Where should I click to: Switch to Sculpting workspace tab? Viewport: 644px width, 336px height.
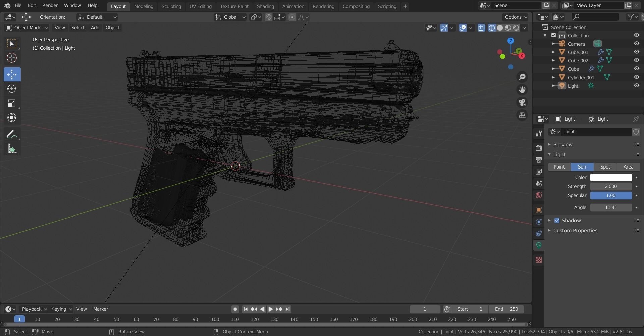(171, 6)
